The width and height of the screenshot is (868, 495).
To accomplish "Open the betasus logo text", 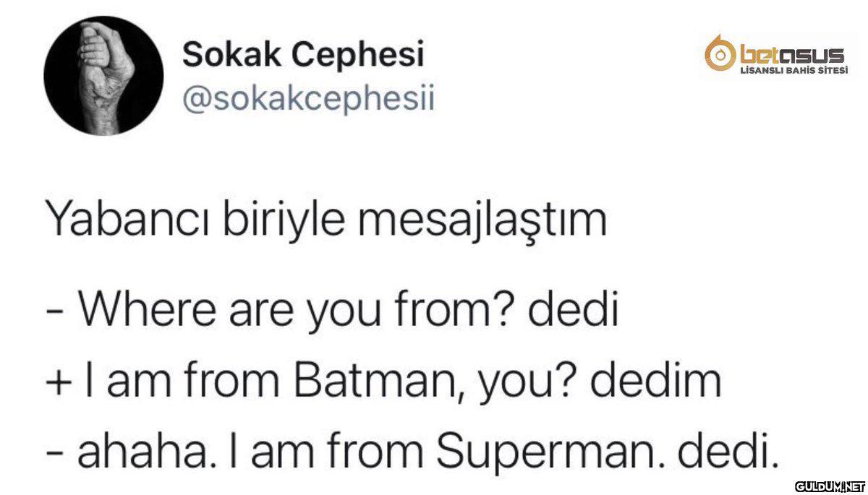I will pos(789,55).
